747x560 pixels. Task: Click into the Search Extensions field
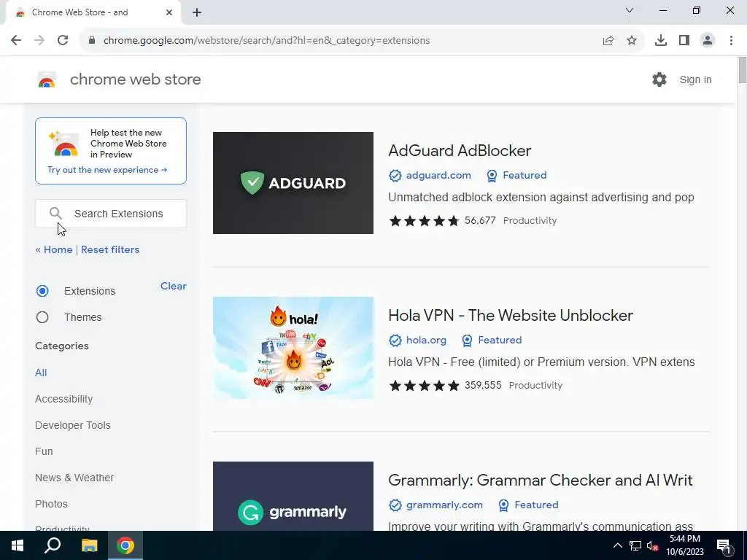pos(111,214)
